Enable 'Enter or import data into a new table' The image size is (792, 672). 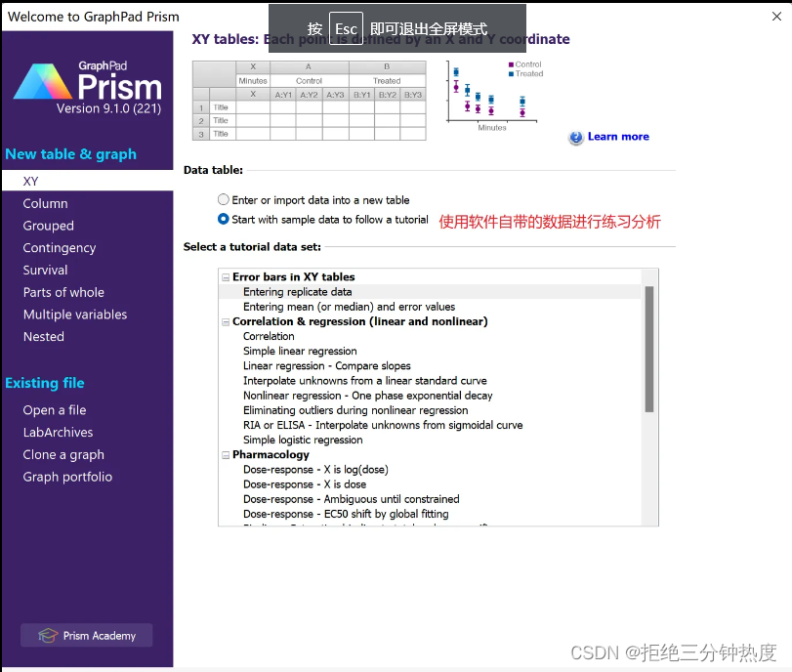225,199
